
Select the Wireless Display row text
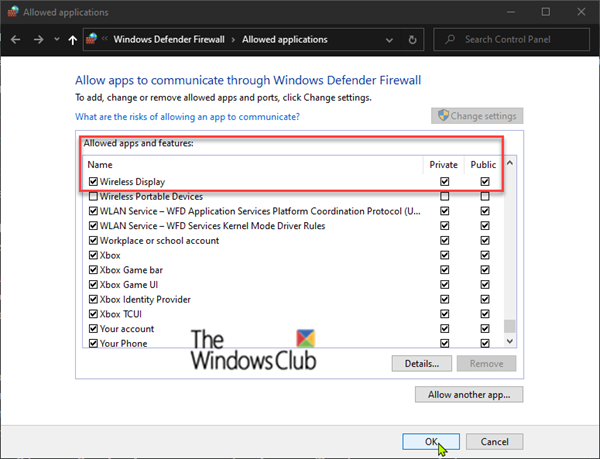click(132, 182)
